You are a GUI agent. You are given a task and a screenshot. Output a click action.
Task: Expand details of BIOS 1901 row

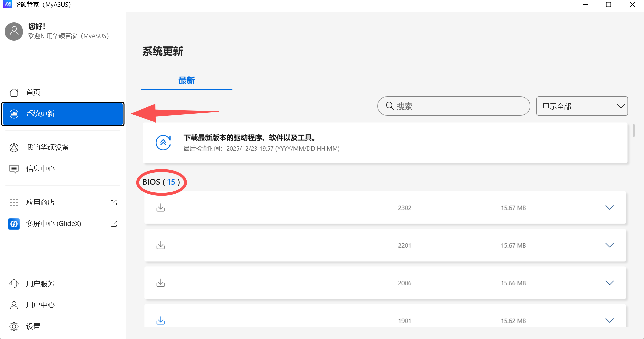click(x=610, y=321)
